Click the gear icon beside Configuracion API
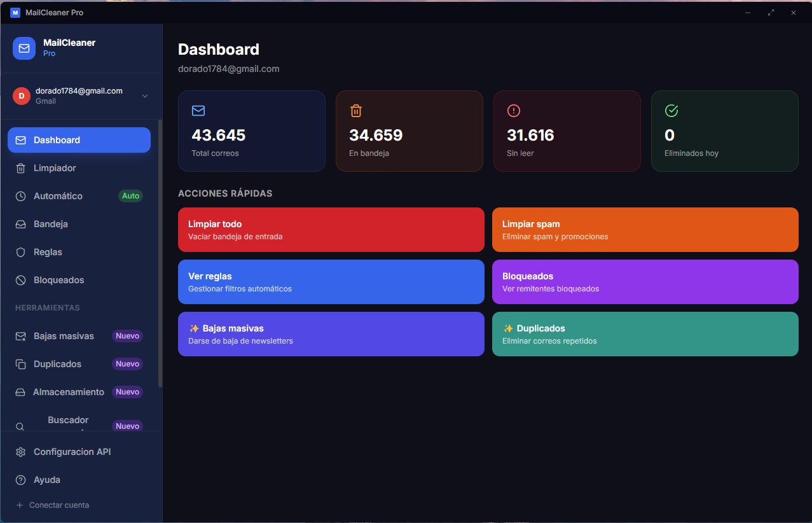The height and width of the screenshot is (523, 812). coord(21,452)
